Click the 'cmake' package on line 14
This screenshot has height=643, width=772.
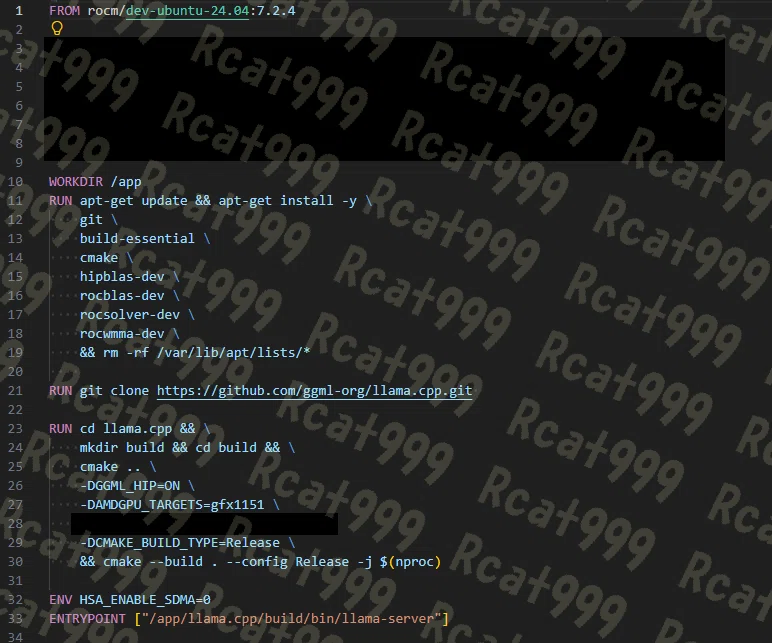[99, 257]
